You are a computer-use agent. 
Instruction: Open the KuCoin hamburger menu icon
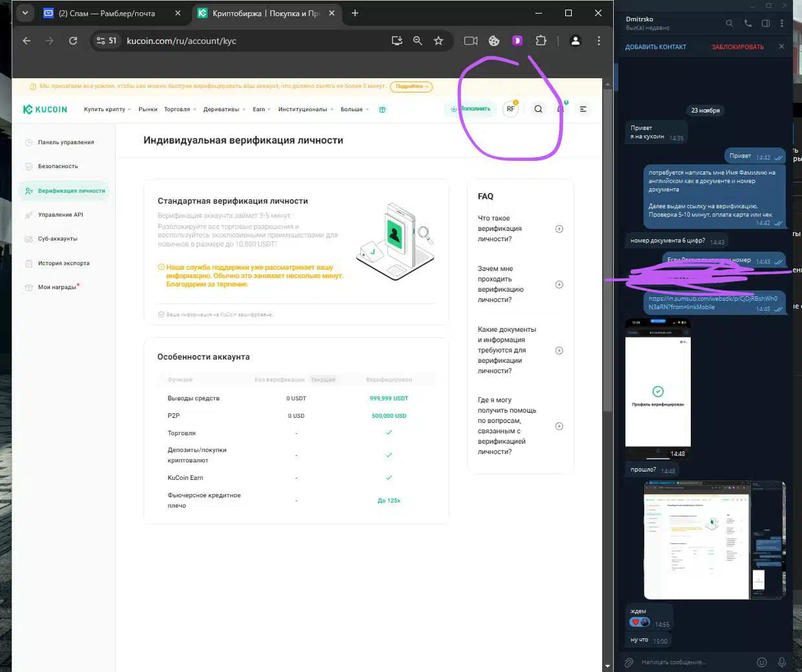coord(583,109)
